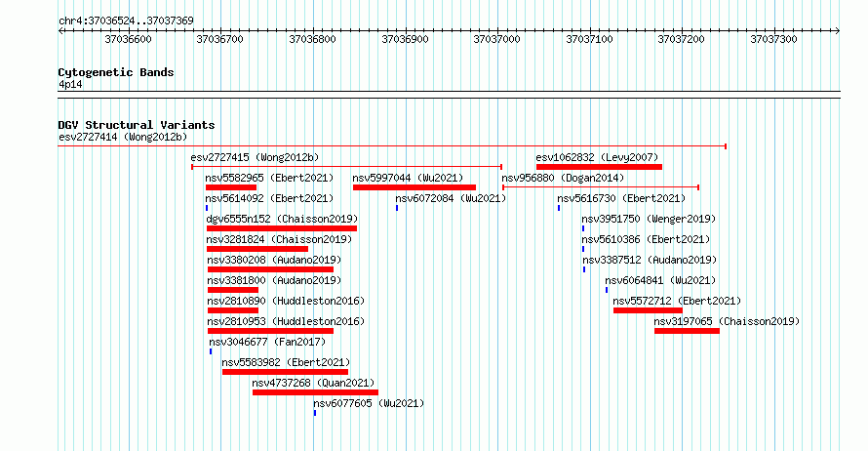Click the nsv6064841 (Wu2021) label
The height and width of the screenshot is (451, 868).
[660, 280]
